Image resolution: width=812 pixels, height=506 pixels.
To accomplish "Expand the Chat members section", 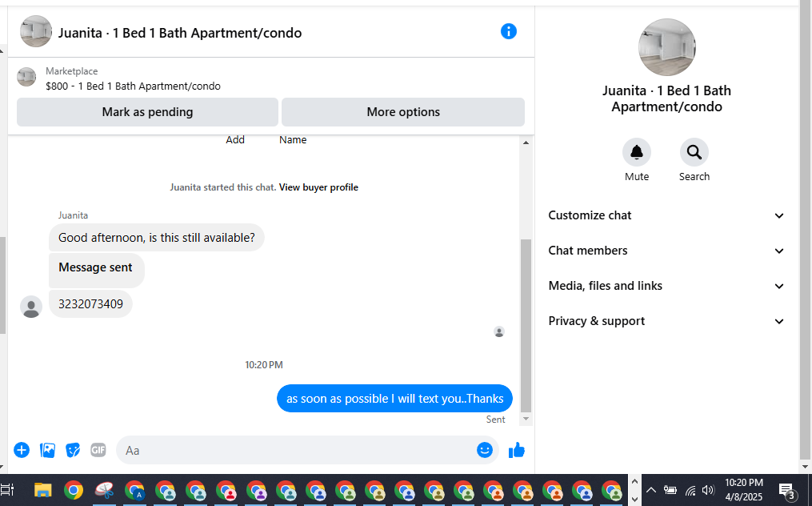I will tap(666, 251).
